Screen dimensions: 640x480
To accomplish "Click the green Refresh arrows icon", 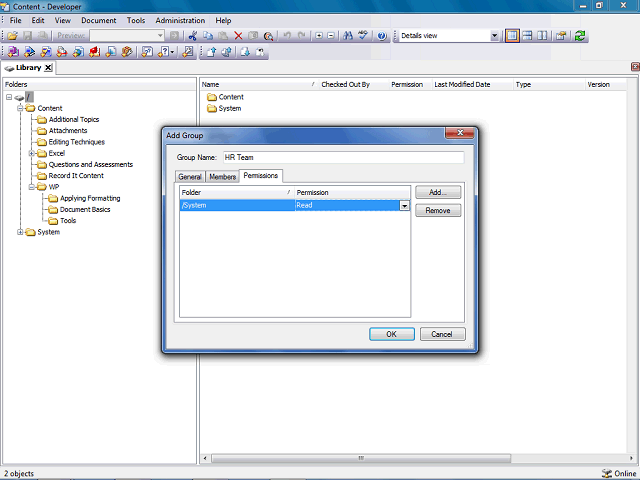I will tap(580, 36).
